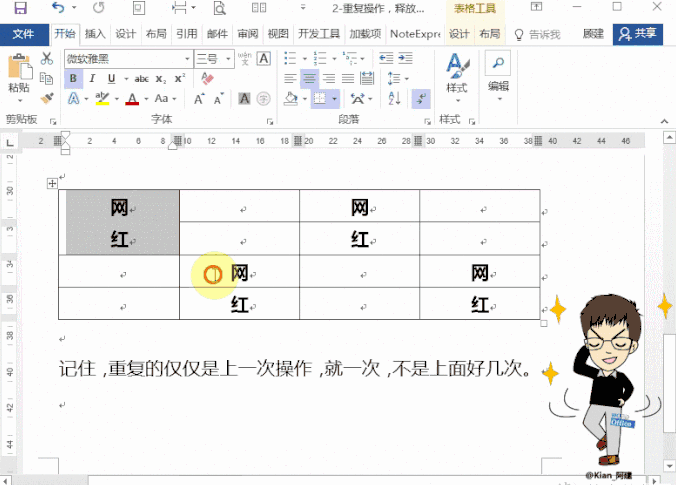Toggle strikethrough abc formatting
Viewport: 676px width, 485px height.
[141, 79]
